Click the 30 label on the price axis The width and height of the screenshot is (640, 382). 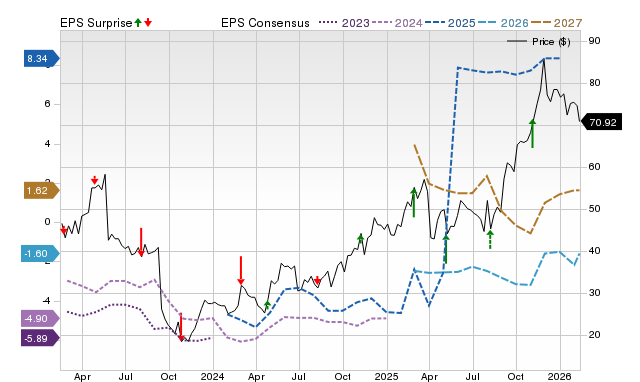[x=595, y=293]
